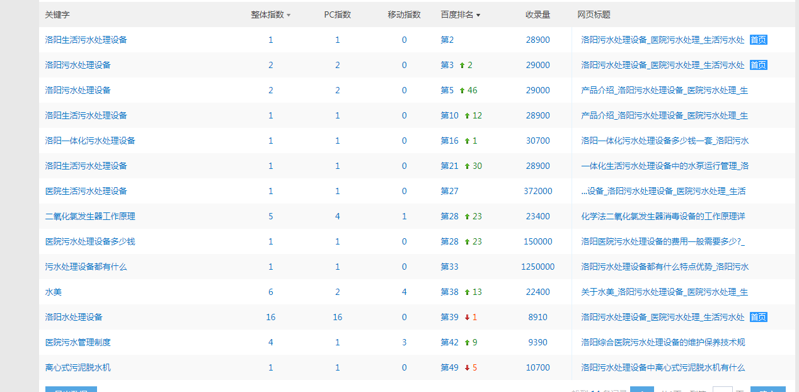Click 移动指数 value 4 in 水美 row
Viewport: 799px width, 392px height.
coord(404,292)
